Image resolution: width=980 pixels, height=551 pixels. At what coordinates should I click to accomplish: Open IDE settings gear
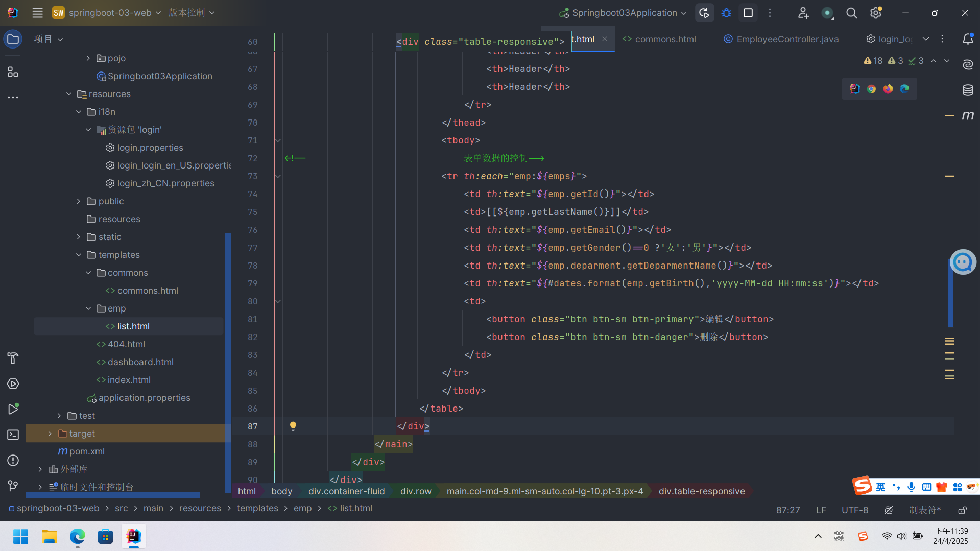point(876,13)
